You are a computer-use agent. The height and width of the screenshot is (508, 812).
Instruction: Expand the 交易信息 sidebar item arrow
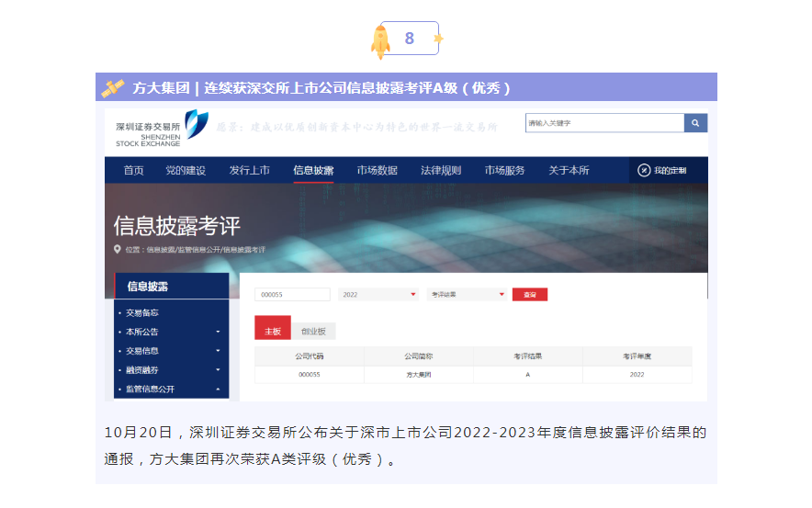[218, 351]
